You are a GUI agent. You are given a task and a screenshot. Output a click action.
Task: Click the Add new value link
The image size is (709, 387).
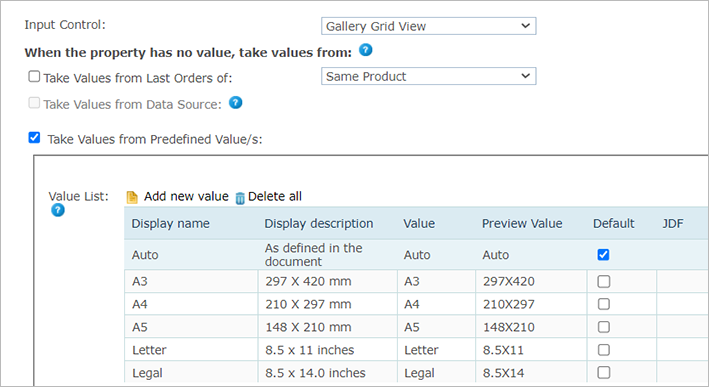click(186, 197)
